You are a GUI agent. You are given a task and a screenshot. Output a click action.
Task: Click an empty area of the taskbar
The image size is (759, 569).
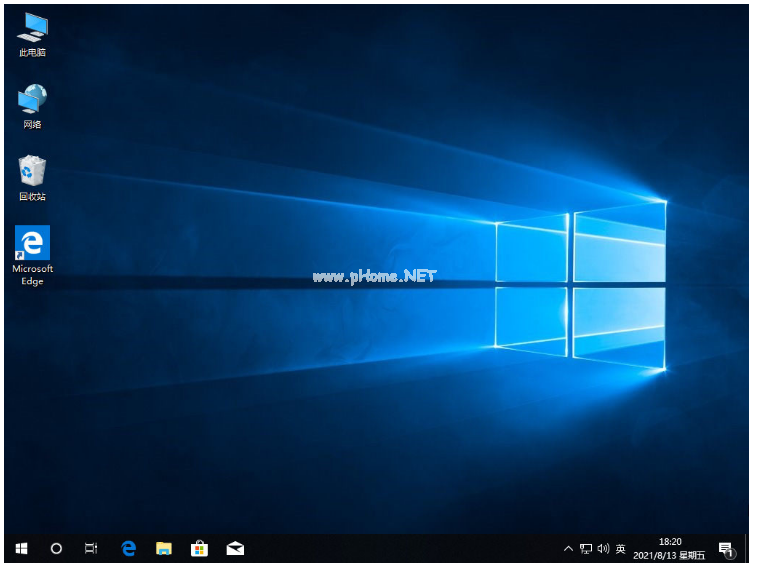(400, 548)
